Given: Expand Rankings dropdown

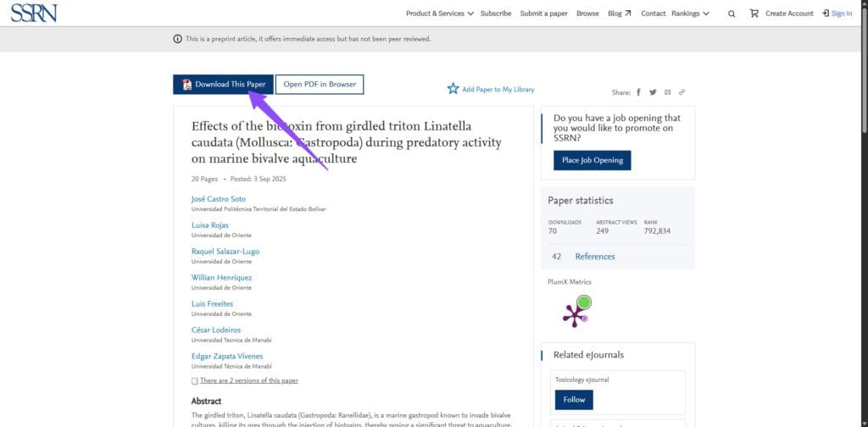Looking at the screenshot, I should click(690, 14).
